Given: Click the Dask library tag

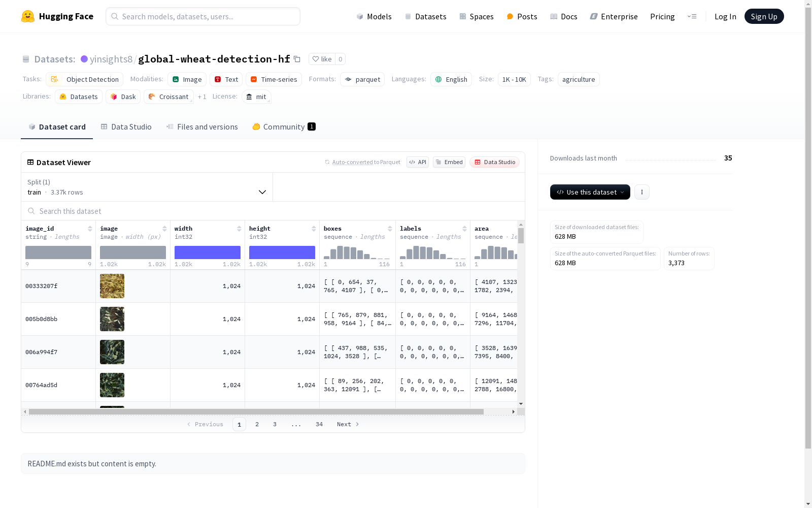Looking at the screenshot, I should point(123,97).
